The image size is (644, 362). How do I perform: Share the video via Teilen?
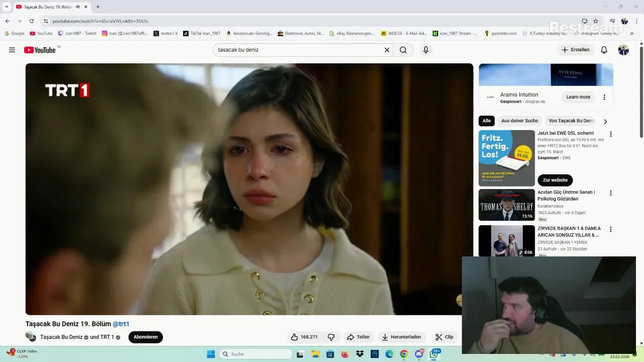(x=358, y=337)
